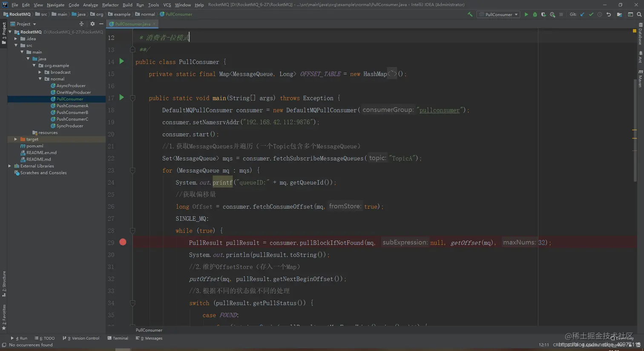Screen dimensions: 644x351
Task: Expand the broadcast package
Action: [40, 72]
